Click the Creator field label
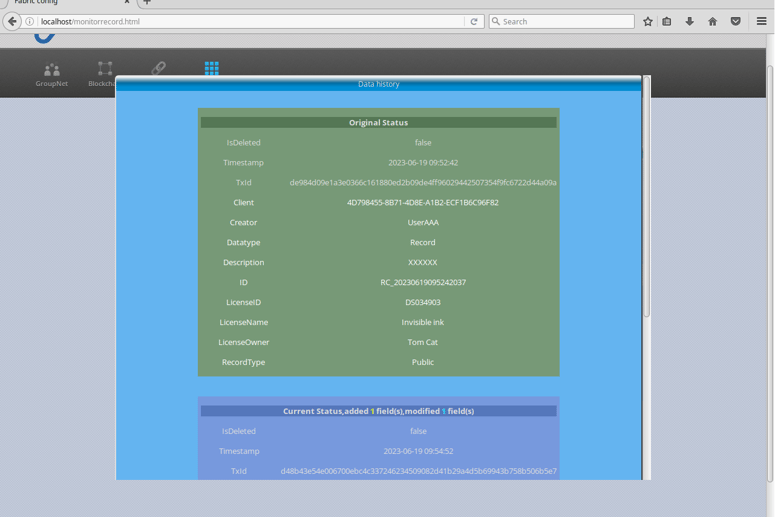This screenshot has width=775, height=517. click(244, 222)
